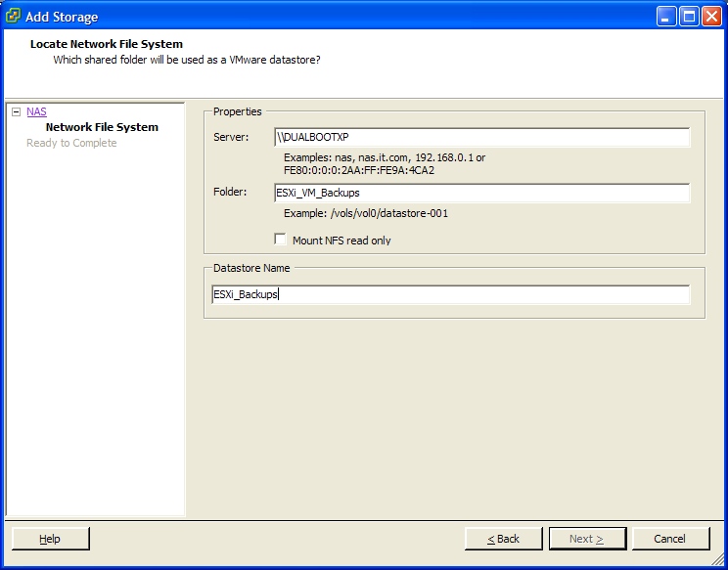Click the VMware icon in title bar
This screenshot has height=570, width=728.
click(13, 17)
